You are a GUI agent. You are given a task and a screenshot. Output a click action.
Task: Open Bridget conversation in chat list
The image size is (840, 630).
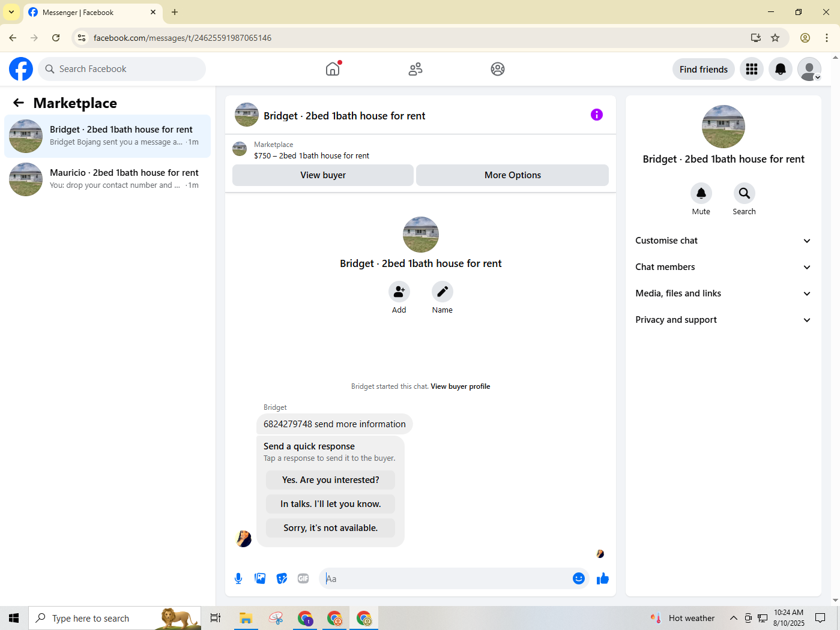pos(107,136)
